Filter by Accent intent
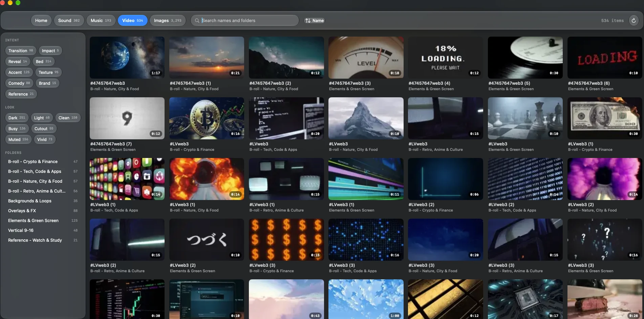 pyautogui.click(x=19, y=72)
